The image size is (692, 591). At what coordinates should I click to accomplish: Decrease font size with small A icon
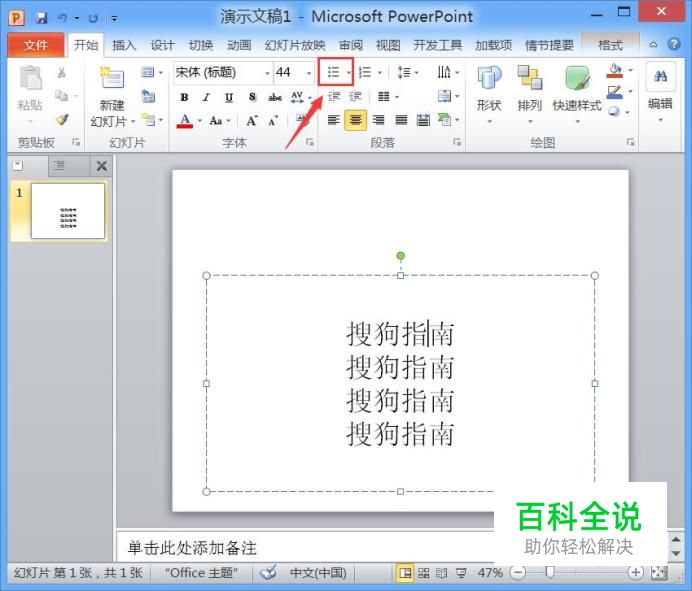pyautogui.click(x=273, y=120)
